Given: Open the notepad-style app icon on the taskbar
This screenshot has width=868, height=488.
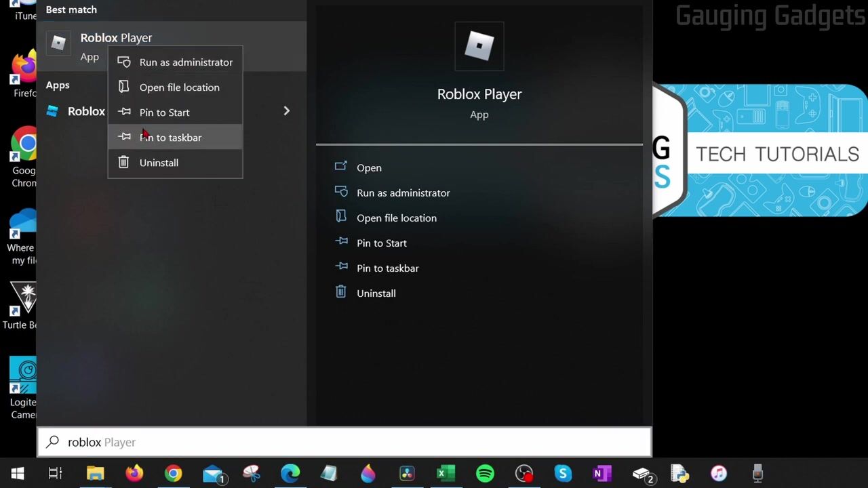Looking at the screenshot, I should click(329, 473).
